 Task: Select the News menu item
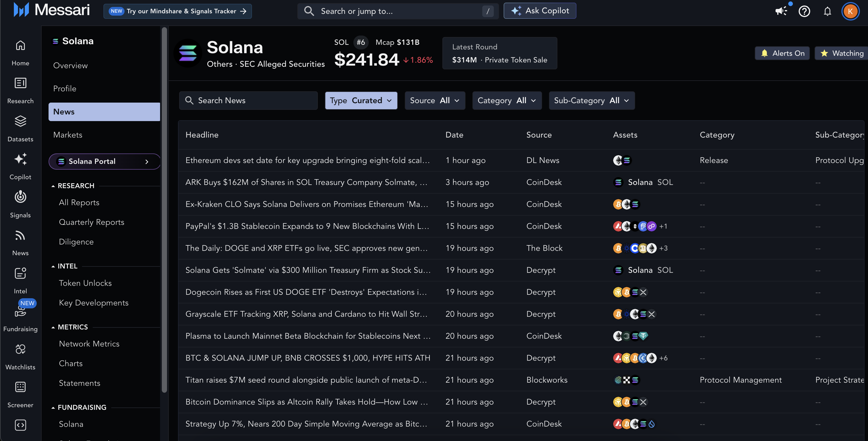[104, 112]
